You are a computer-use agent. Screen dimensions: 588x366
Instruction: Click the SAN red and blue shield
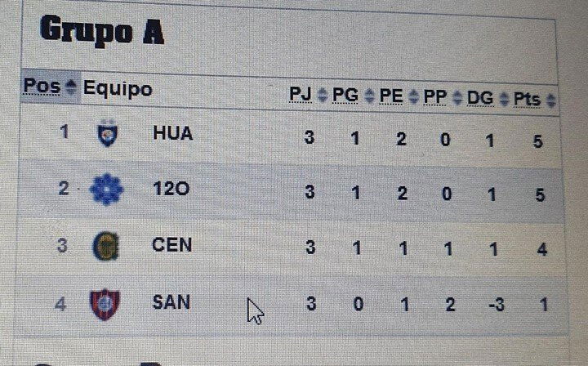pos(105,305)
